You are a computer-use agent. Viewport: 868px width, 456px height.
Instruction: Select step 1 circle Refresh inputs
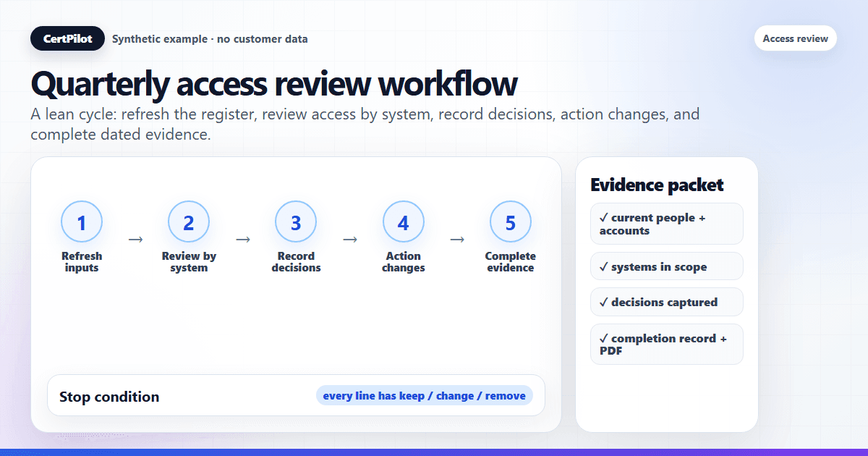coord(82,222)
